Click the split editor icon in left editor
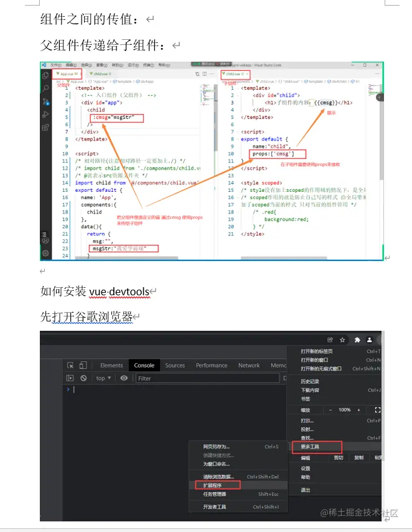 (x=205, y=74)
